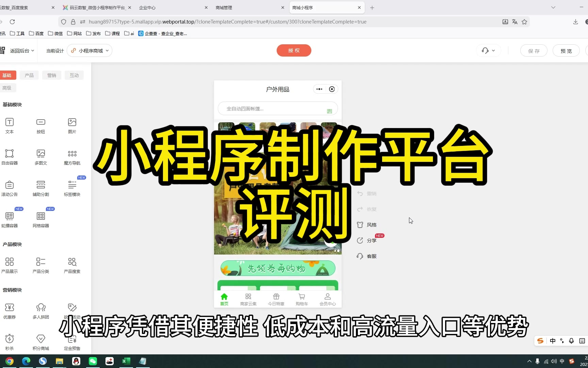Click the scan code icon in search bar

[329, 111]
